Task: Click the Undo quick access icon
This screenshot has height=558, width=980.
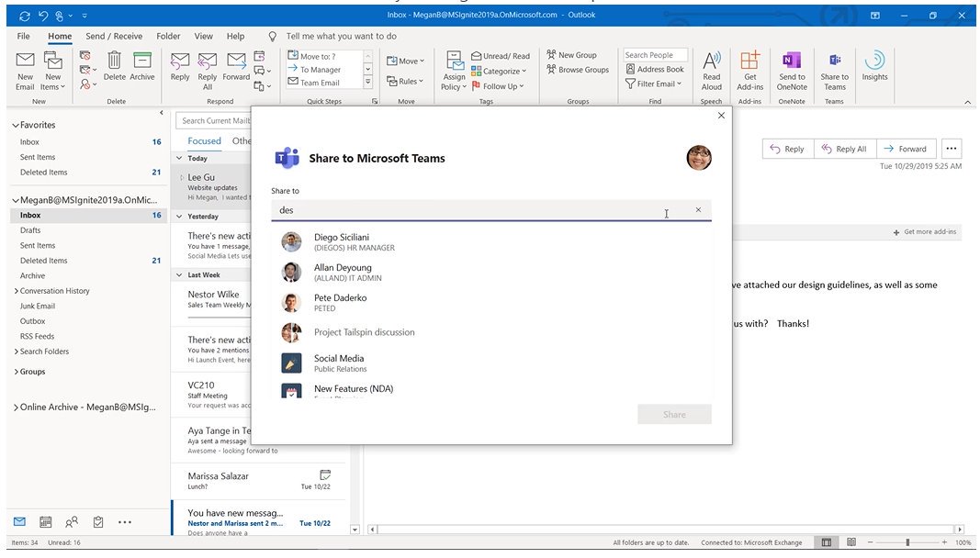Action: 43,15
